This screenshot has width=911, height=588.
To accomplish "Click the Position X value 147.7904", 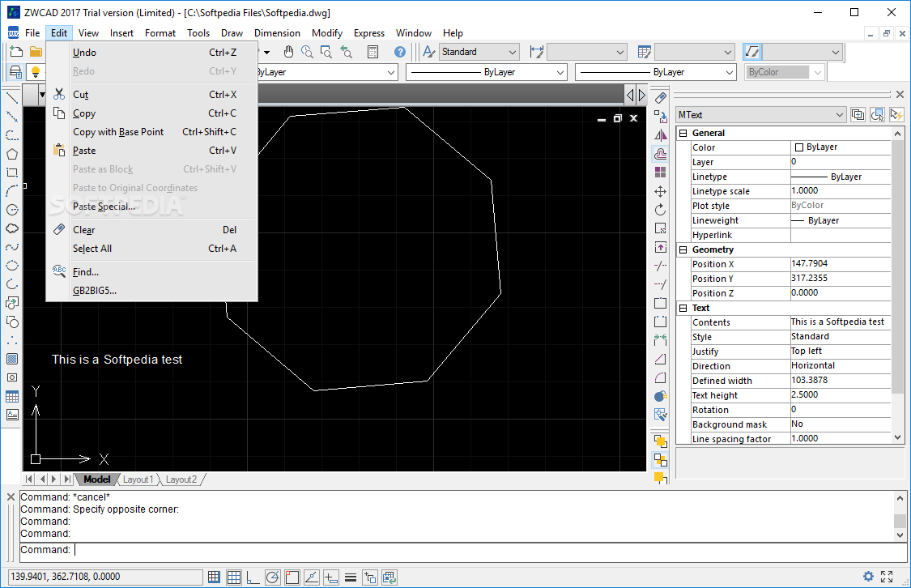I will click(x=840, y=264).
